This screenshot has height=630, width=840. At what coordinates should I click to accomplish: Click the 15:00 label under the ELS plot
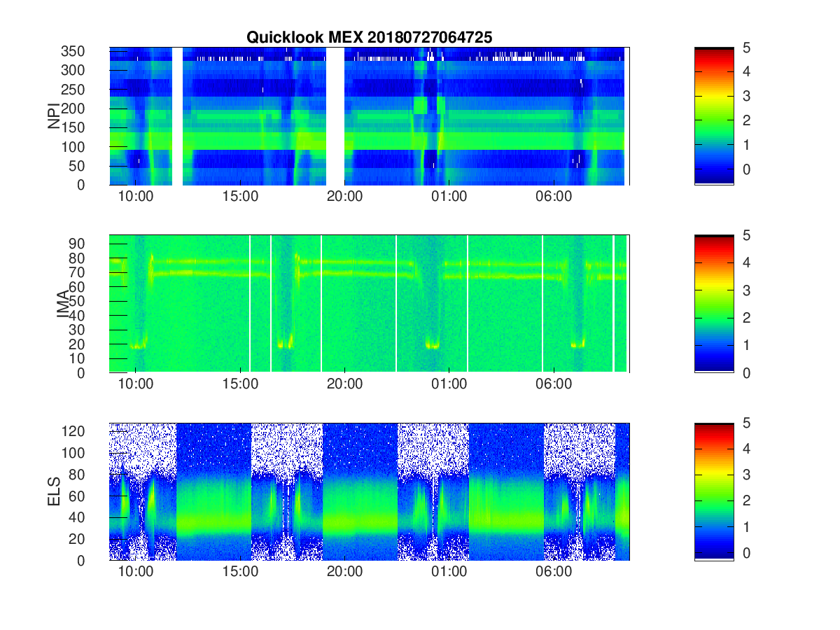tap(240, 571)
